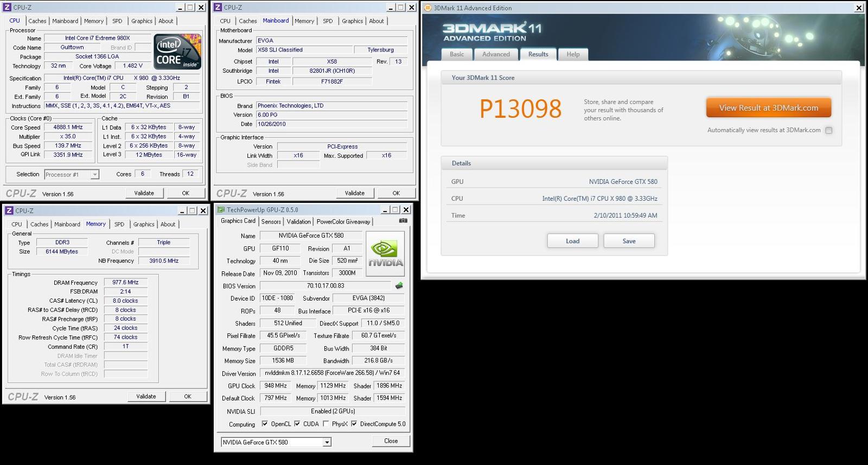This screenshot has height=465, width=868.
Task: Click OK in CPU-Z CPU window
Action: click(x=186, y=193)
